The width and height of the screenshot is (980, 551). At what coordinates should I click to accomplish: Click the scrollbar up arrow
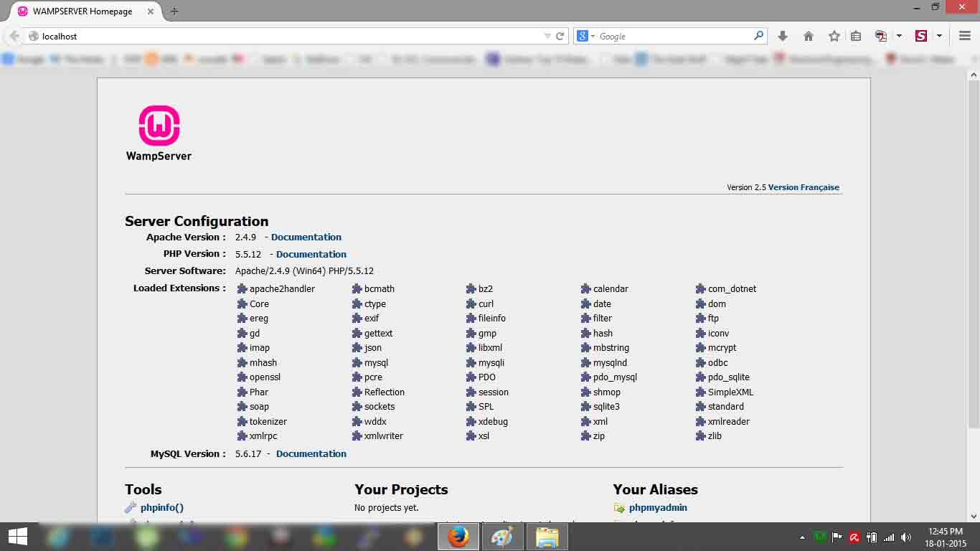coord(974,75)
